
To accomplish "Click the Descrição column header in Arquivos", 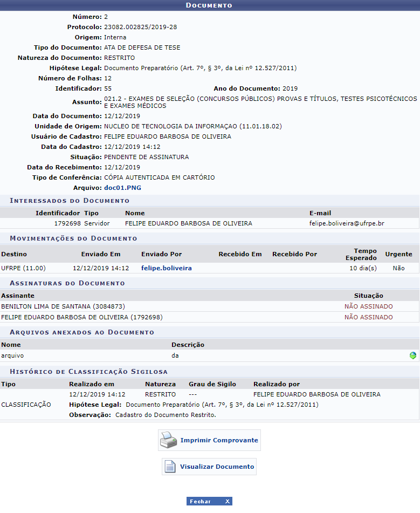I will coord(188,345).
